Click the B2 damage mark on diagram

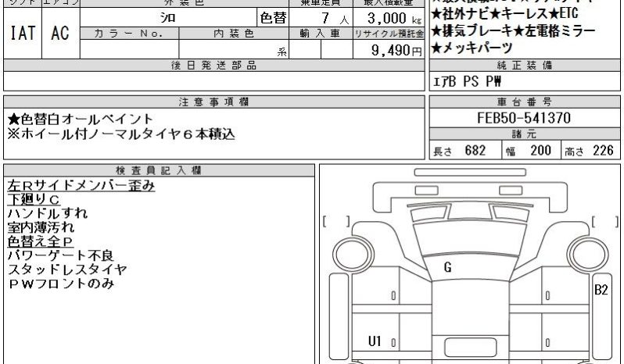[601, 290]
